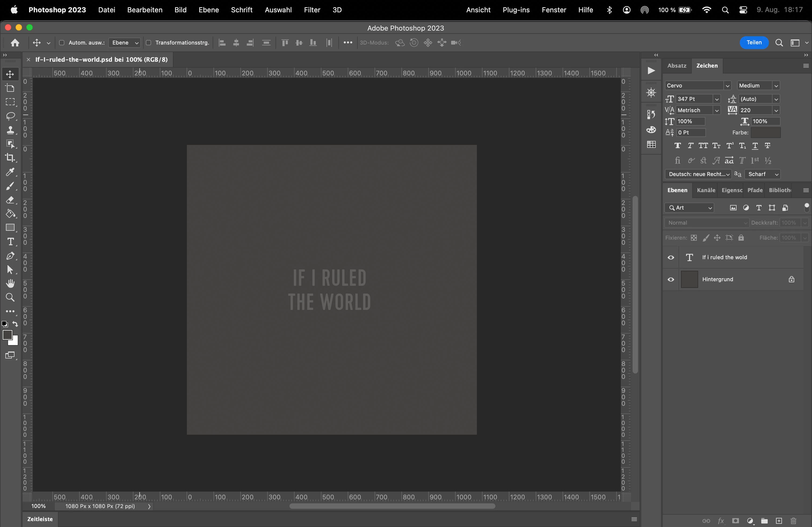
Task: Click the 347 Pt font size field
Action: (x=694, y=99)
